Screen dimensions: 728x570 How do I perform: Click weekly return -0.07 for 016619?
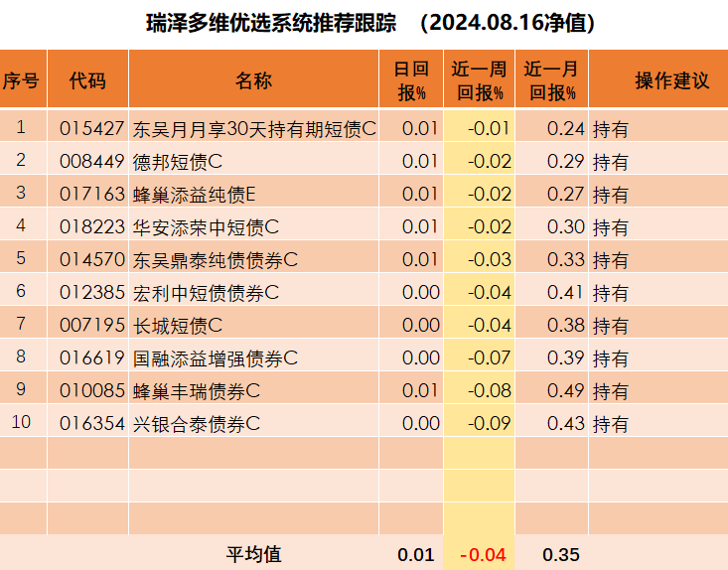tap(490, 357)
